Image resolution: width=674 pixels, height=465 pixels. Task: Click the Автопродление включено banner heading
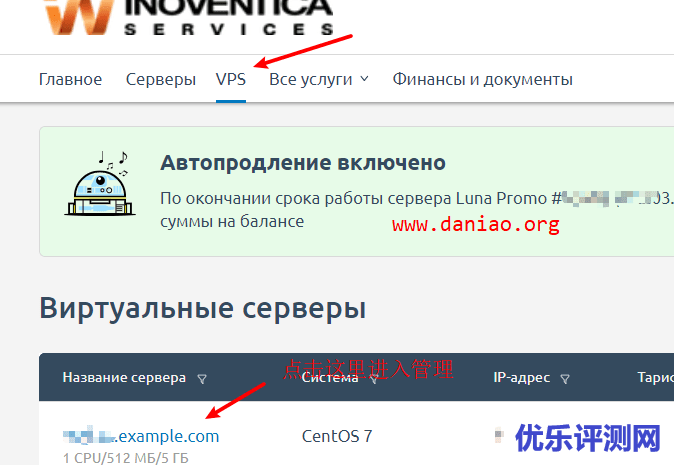(x=302, y=162)
